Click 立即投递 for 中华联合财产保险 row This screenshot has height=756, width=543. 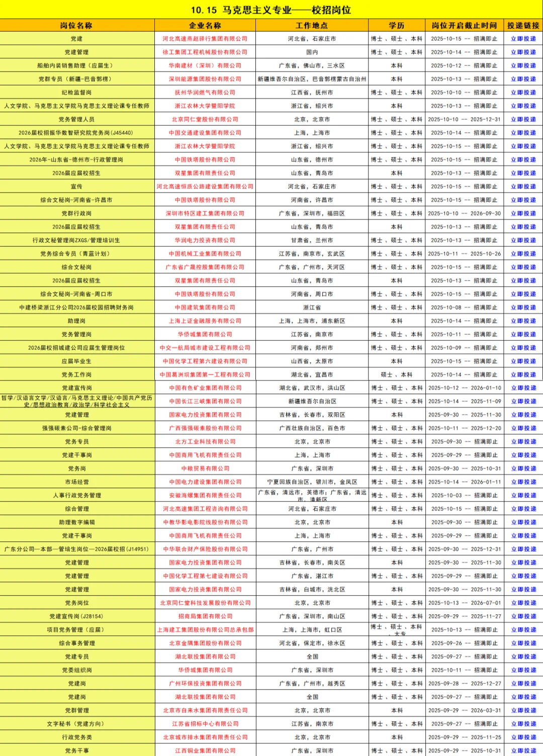[x=524, y=549]
